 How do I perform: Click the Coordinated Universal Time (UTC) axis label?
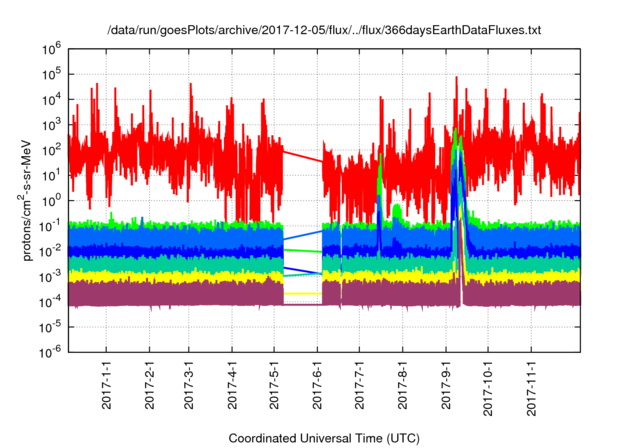(x=324, y=438)
